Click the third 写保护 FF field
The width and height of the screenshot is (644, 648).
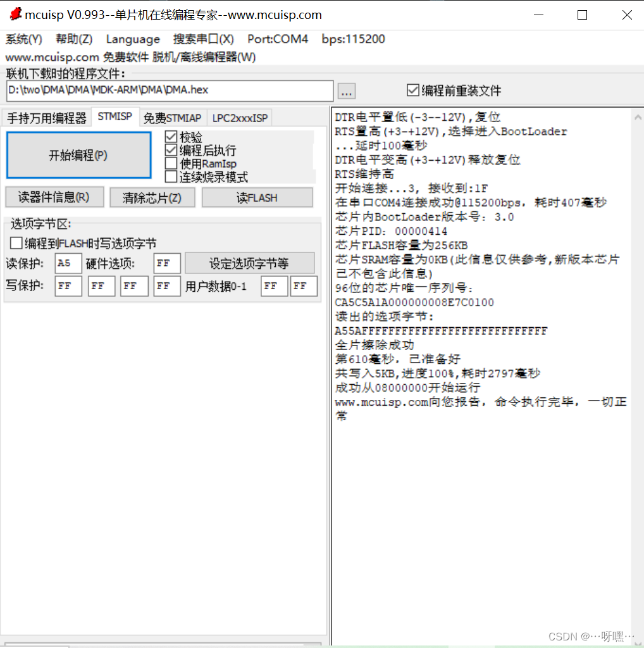[x=134, y=286]
